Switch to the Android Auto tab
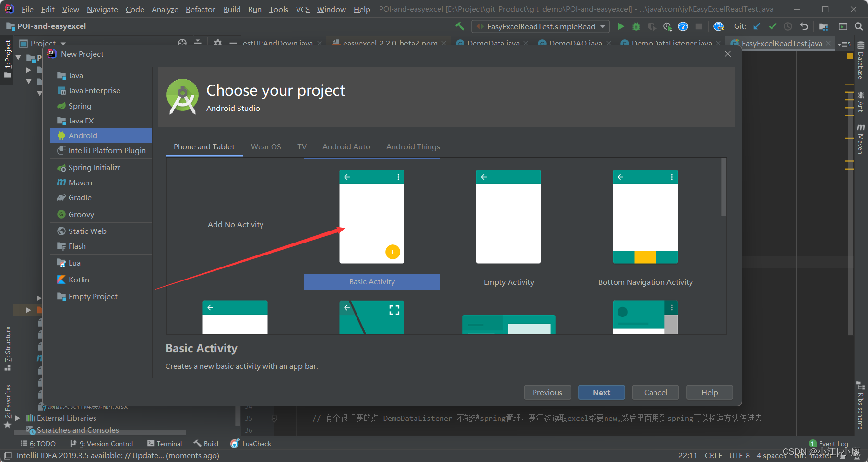This screenshot has width=868, height=462. pyautogui.click(x=346, y=146)
